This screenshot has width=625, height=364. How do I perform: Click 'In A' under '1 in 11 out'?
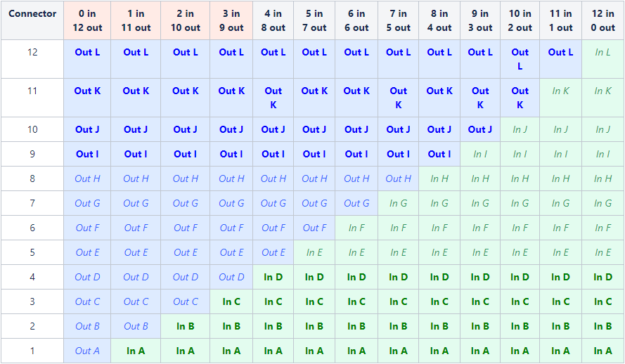[x=136, y=351]
